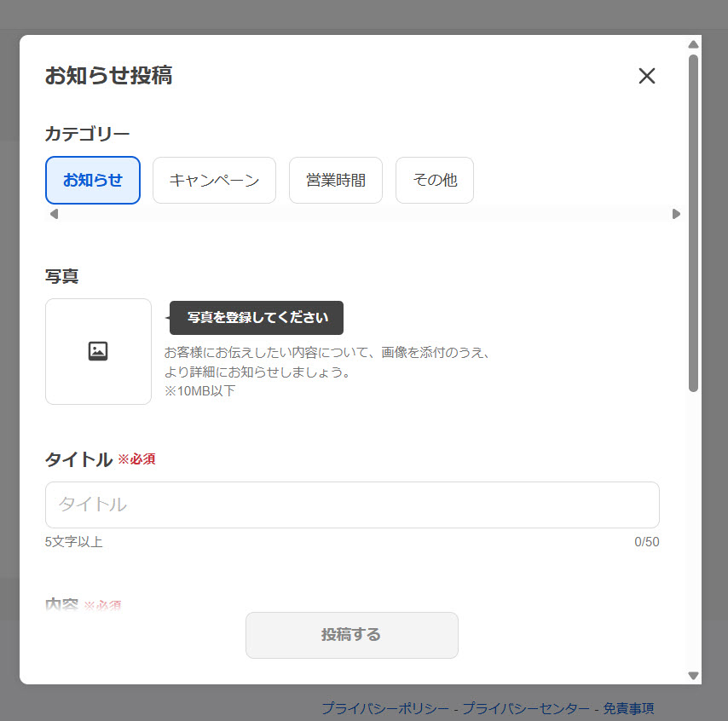Select the 営業時間 category
Viewport: 728px width, 721px height.
click(x=336, y=180)
